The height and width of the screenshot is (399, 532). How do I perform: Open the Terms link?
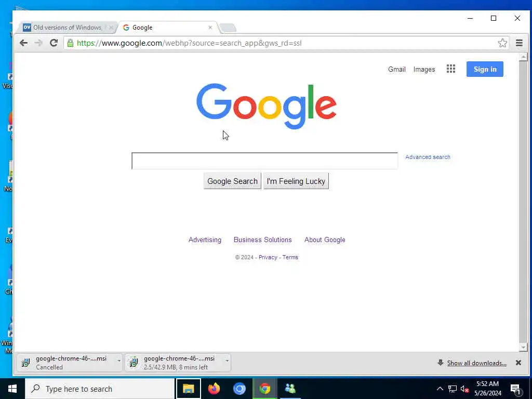pyautogui.click(x=290, y=257)
